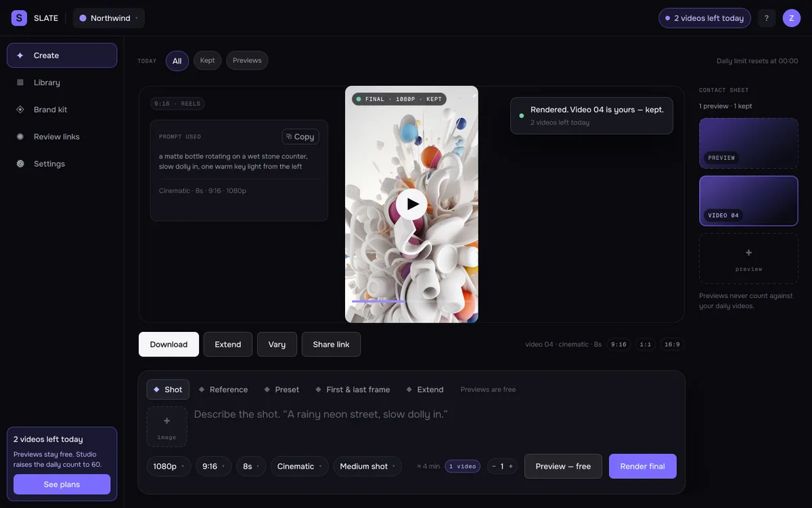The image size is (812, 508).
Task: Click the FINAL · 1080P · KEPT badge
Action: (399, 99)
